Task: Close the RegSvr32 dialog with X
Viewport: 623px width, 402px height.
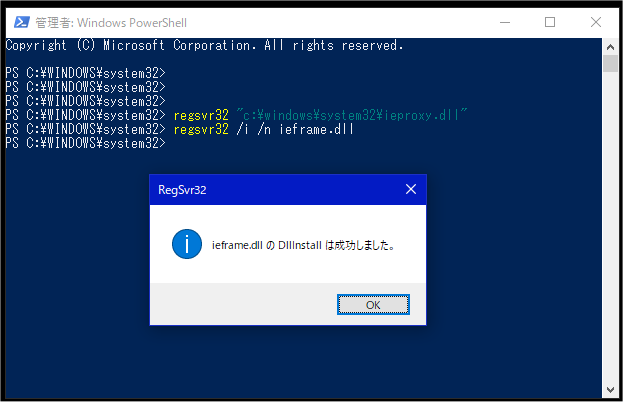Action: click(411, 189)
